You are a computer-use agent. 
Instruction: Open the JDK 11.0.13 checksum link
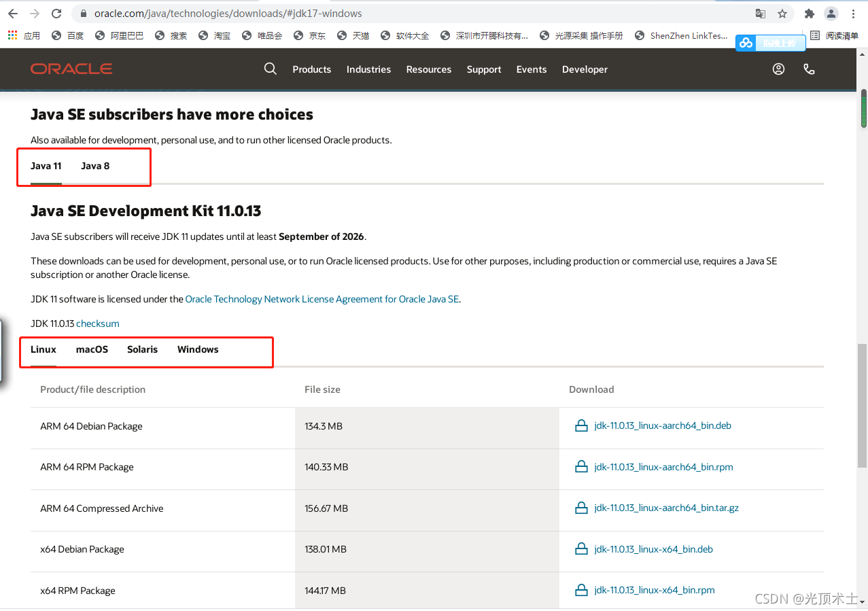98,324
